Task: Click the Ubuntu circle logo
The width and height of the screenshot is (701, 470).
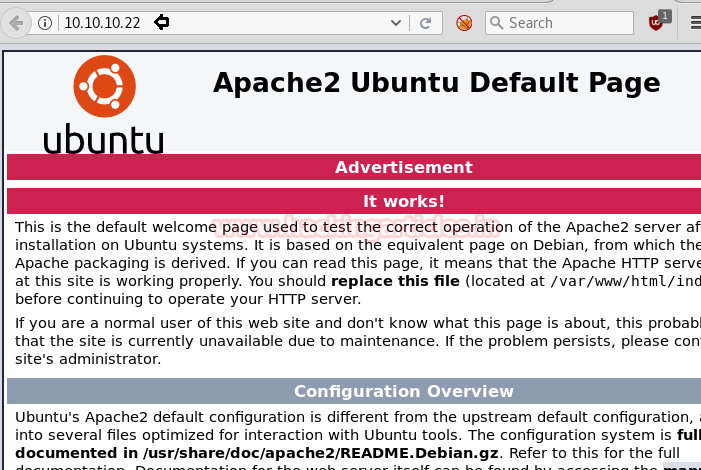Action: [105, 86]
